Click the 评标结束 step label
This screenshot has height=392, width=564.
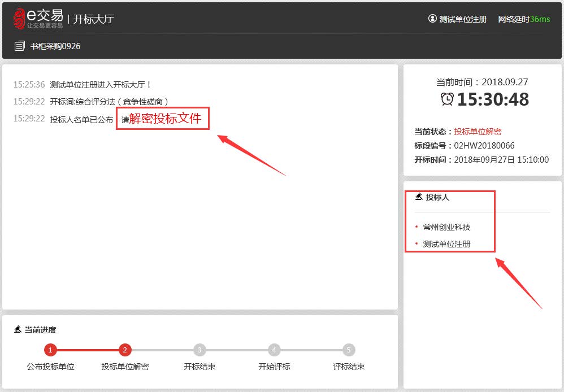tap(349, 367)
